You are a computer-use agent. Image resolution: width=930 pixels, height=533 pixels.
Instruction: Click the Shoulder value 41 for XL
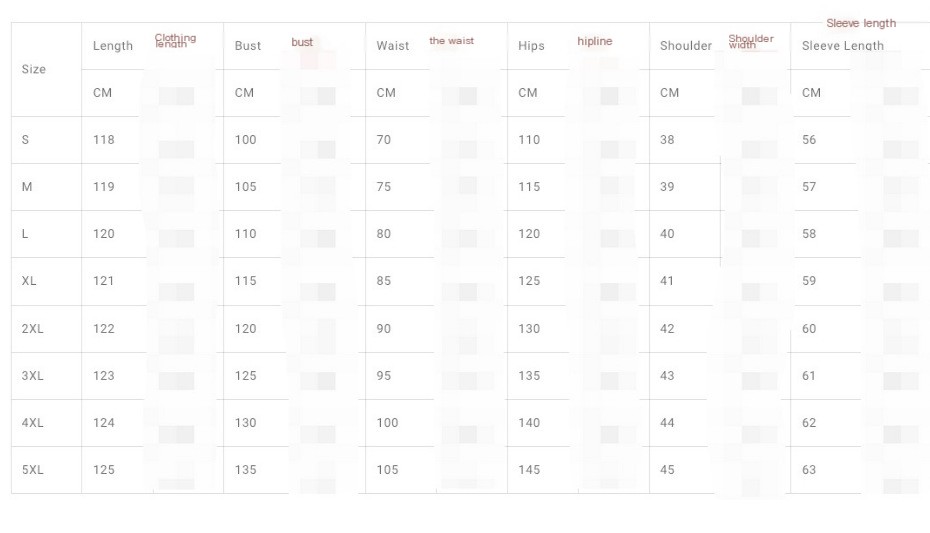click(667, 281)
